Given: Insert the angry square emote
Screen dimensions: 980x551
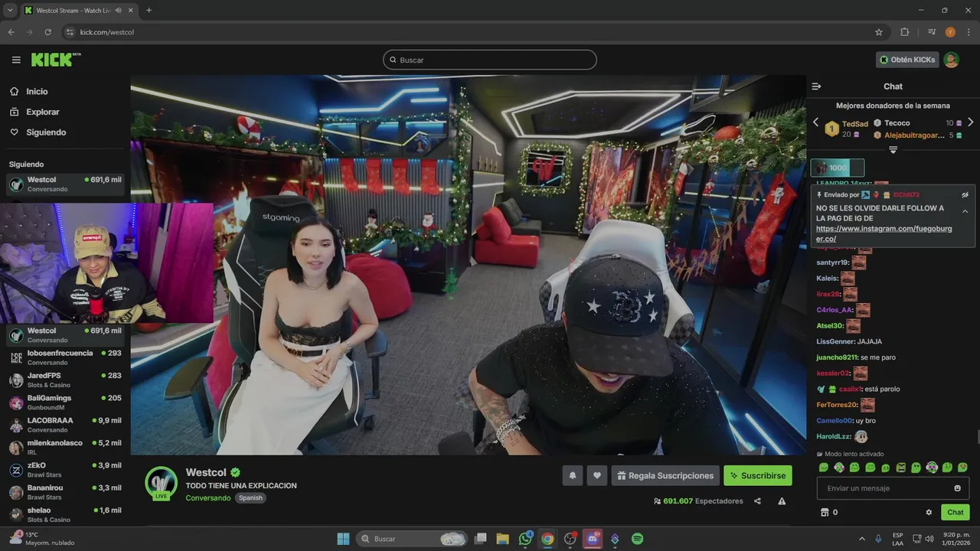Looking at the screenshot, I should [x=901, y=467].
